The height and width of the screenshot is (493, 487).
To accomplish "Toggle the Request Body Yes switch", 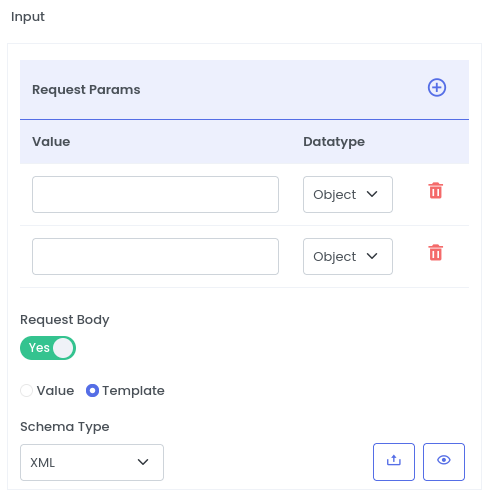I will click(x=48, y=348).
